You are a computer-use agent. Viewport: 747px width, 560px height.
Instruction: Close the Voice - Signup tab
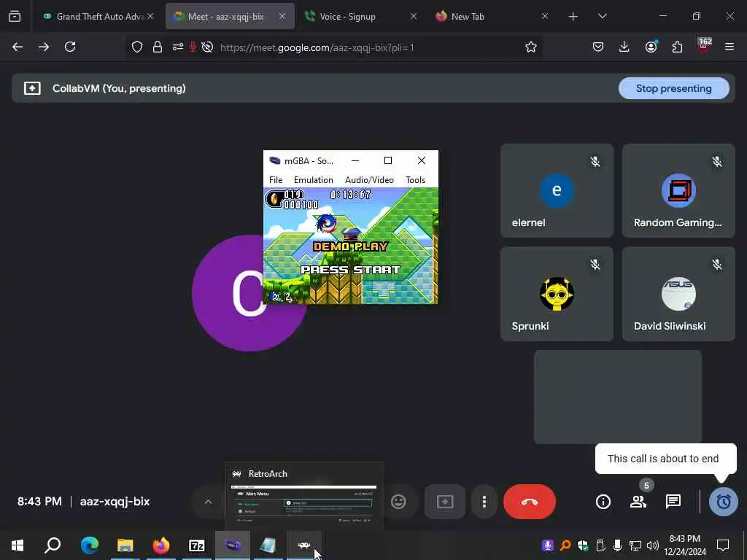pos(413,16)
